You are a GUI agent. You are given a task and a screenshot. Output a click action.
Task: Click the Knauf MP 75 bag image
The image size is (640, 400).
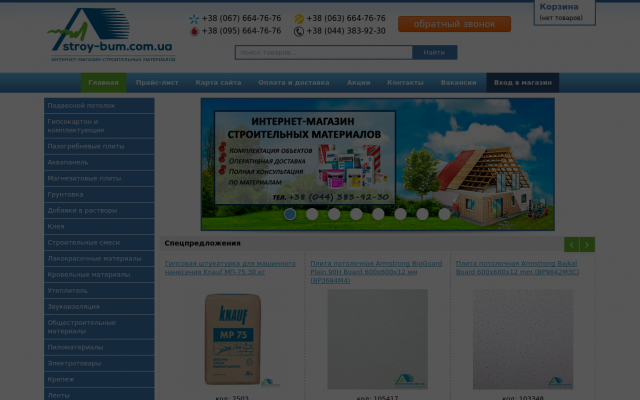pyautogui.click(x=233, y=339)
